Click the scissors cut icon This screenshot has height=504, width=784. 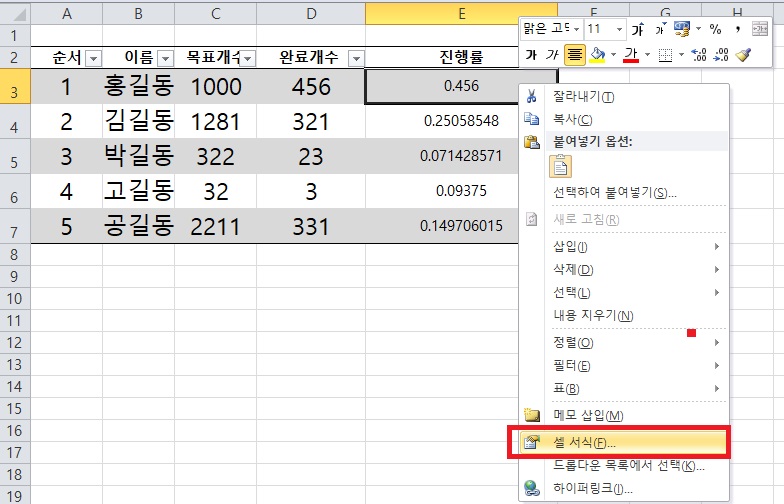tap(531, 96)
